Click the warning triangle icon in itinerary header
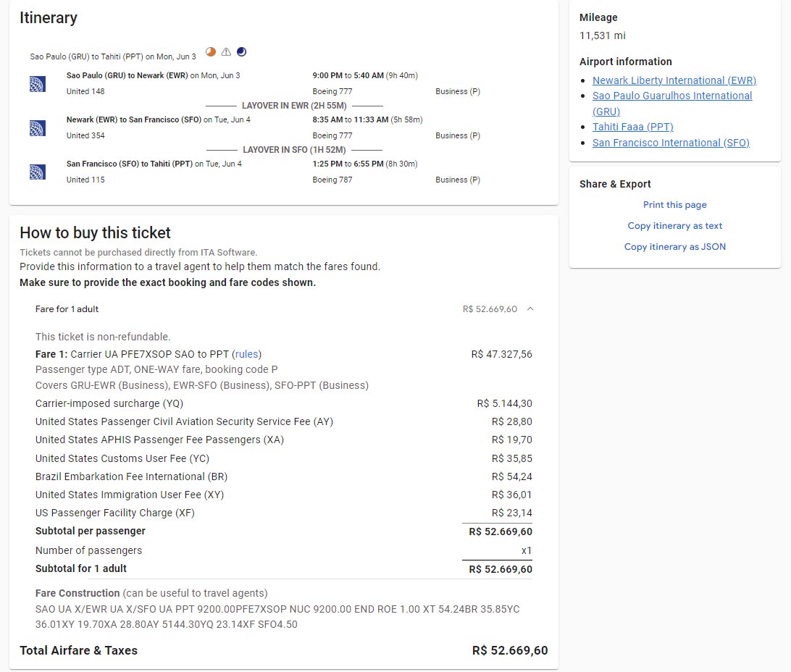 tap(227, 52)
